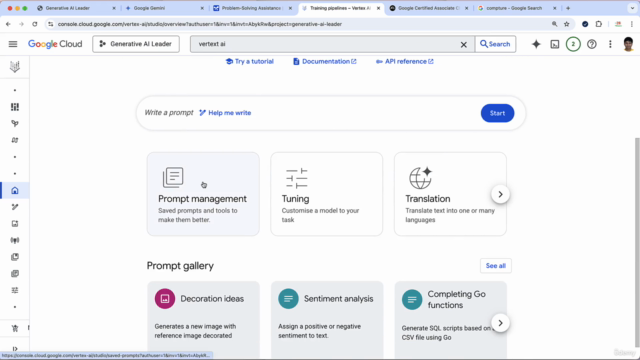Viewport: 640px width, 360px height.
Task: Click the blue Start button
Action: [497, 113]
